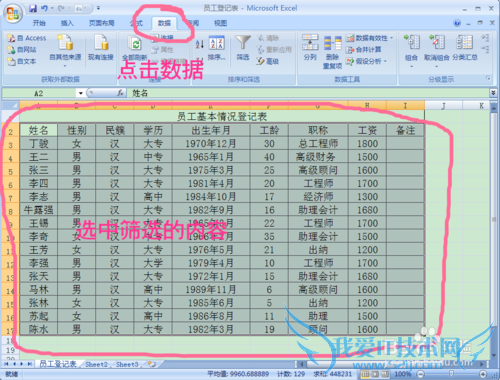Open From Other Sources (自其他来源) dropdown
The image size is (500, 380).
point(65,51)
